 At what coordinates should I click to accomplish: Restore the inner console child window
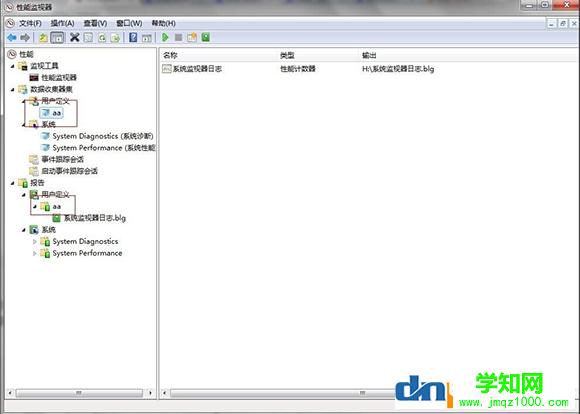click(x=563, y=24)
